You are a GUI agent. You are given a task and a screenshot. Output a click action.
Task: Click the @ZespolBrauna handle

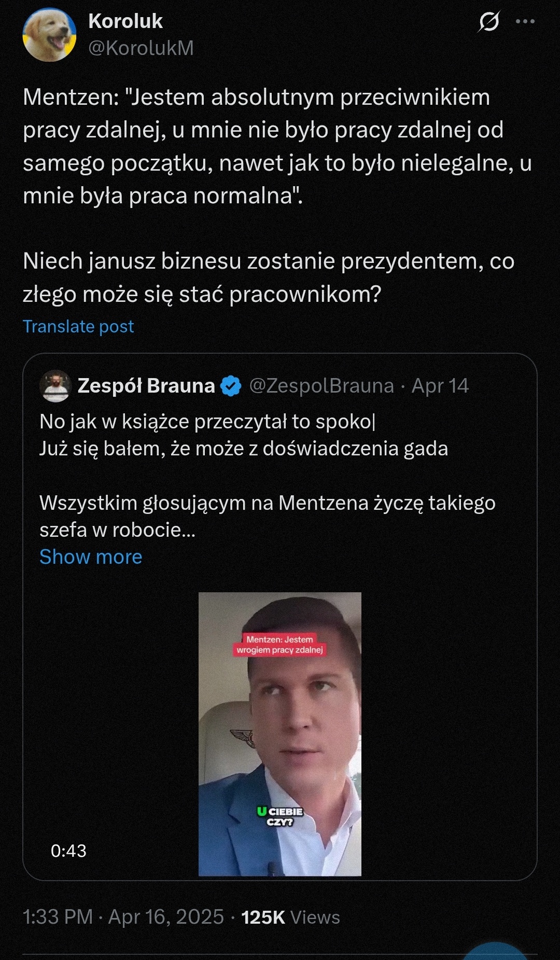pyautogui.click(x=321, y=386)
